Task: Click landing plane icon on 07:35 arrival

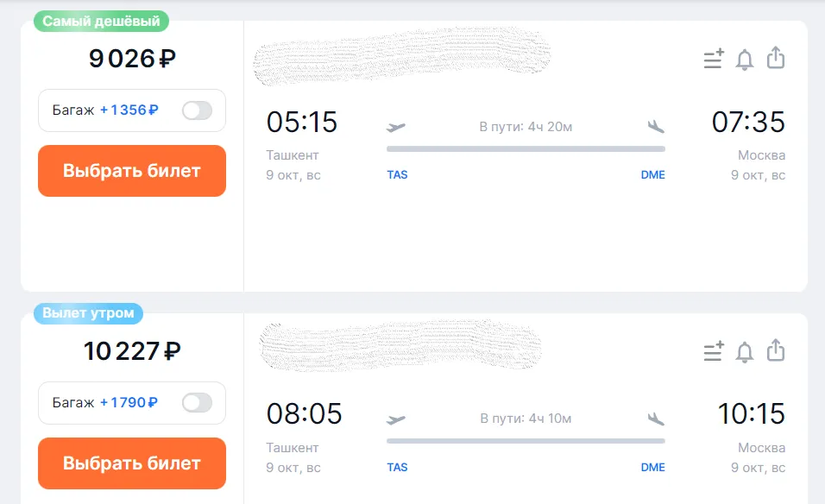Action: point(656,127)
